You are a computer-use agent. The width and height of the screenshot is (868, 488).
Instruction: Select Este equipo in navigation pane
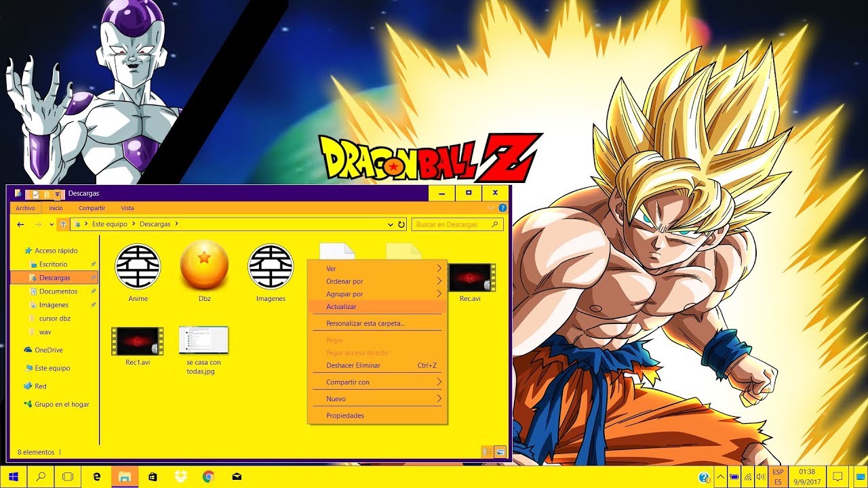coord(52,368)
